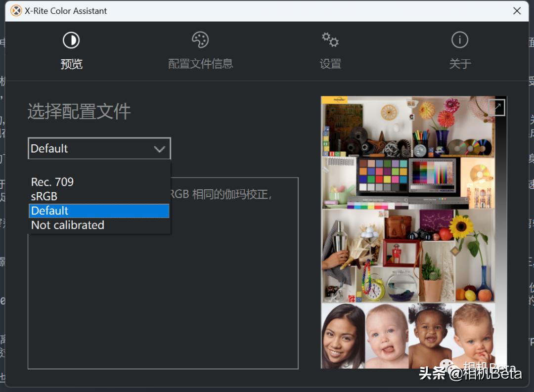The width and height of the screenshot is (534, 392).
Task: Click the X-Rite logo in the title bar
Action: pos(15,10)
